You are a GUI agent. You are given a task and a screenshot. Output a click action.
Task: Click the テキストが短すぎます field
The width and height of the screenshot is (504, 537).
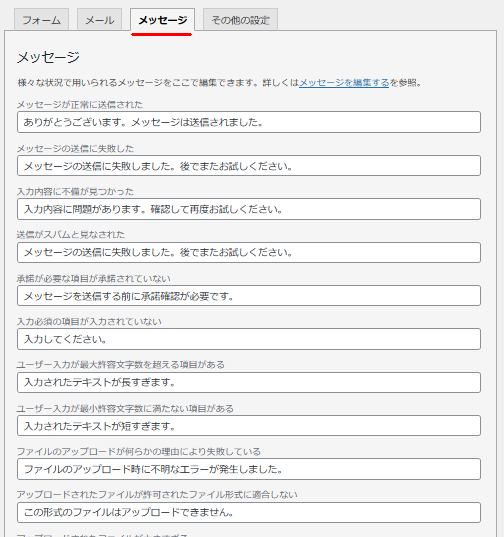click(x=249, y=426)
